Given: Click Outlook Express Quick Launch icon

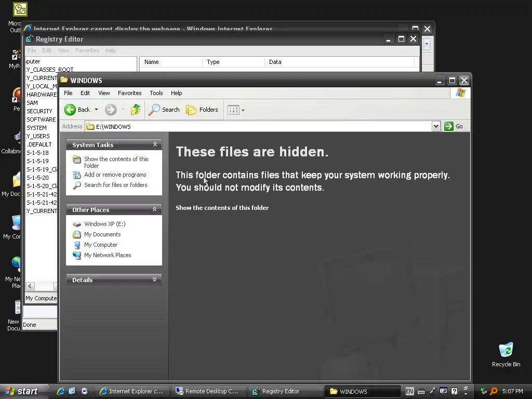Looking at the screenshot, I should pos(72,391).
